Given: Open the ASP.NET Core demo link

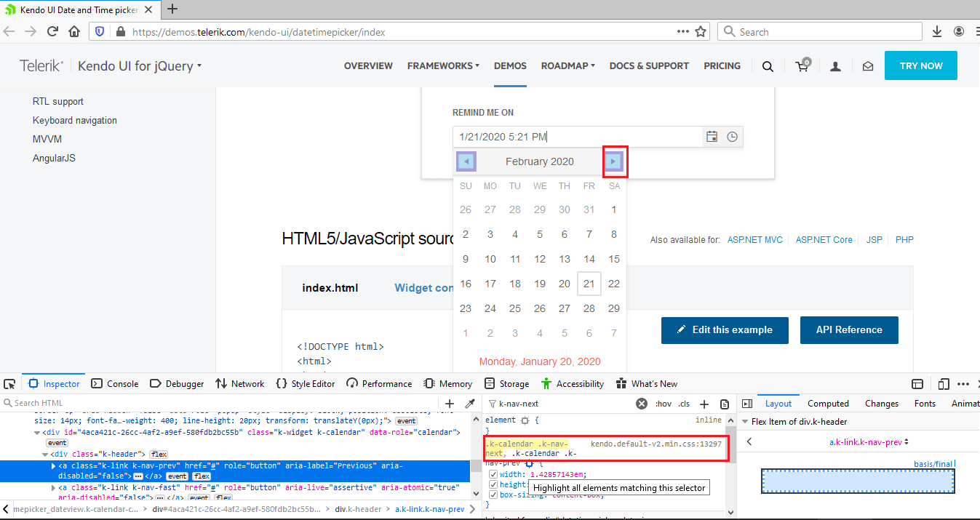Looking at the screenshot, I should tap(824, 239).
